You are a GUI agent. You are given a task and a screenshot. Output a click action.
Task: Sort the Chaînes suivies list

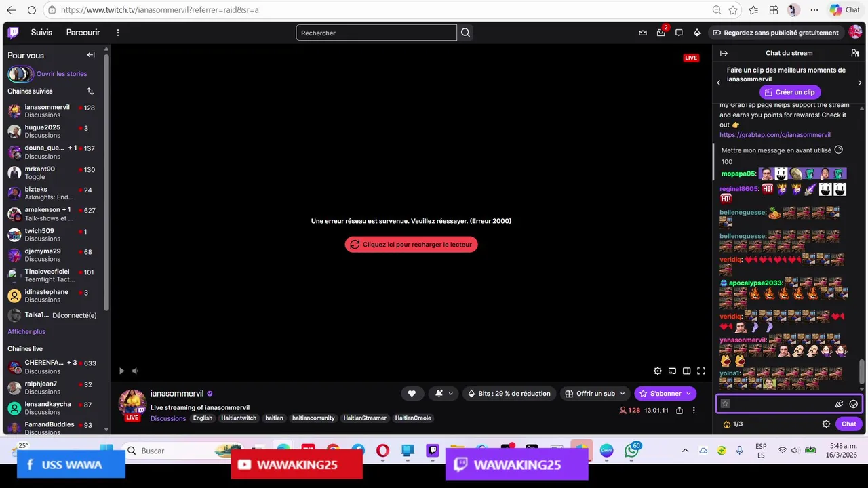click(x=90, y=91)
